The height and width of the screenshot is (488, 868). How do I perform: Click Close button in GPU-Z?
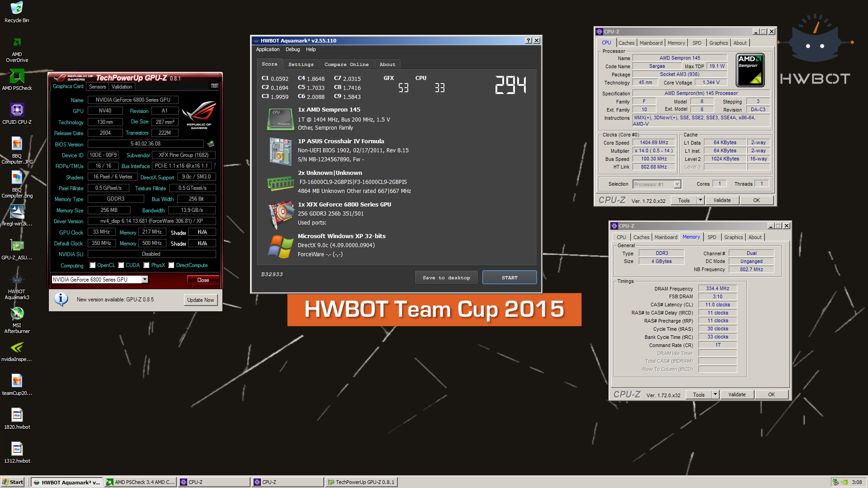[203, 280]
